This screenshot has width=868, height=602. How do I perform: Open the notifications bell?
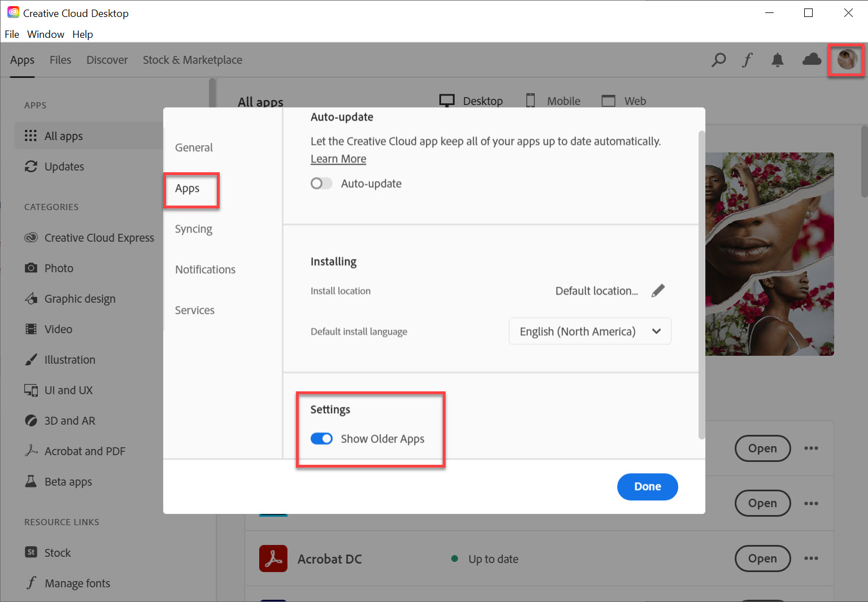coord(778,59)
